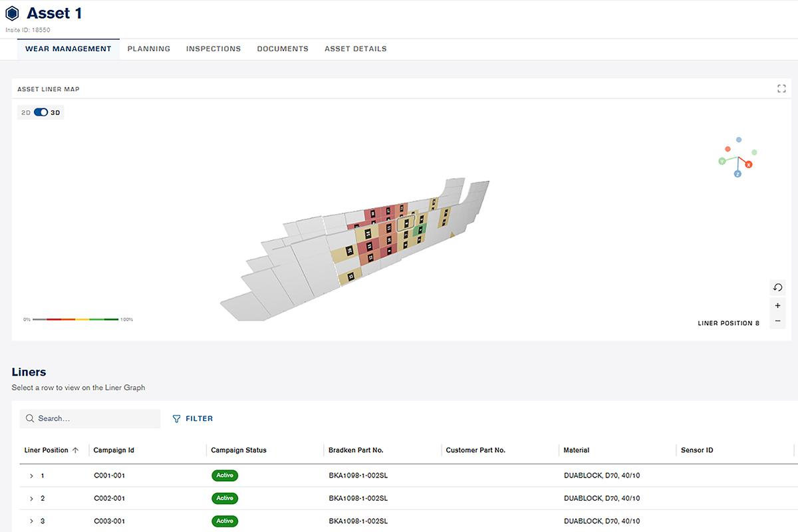Click the sort arrow on Liner Position column
This screenshot has height=532, width=798.
point(75,450)
